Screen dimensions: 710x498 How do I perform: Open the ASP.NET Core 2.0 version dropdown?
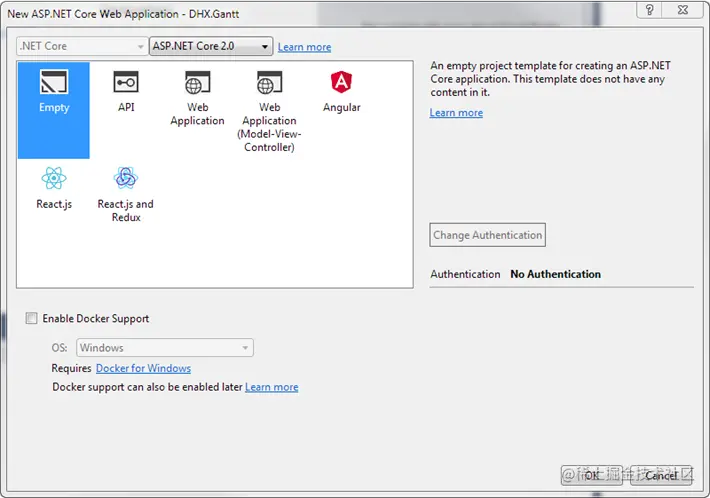(x=211, y=46)
